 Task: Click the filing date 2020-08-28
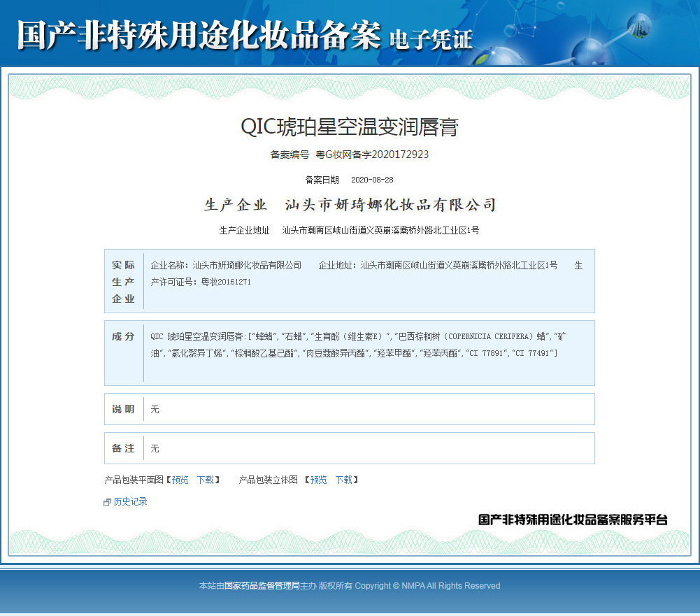[x=371, y=180]
